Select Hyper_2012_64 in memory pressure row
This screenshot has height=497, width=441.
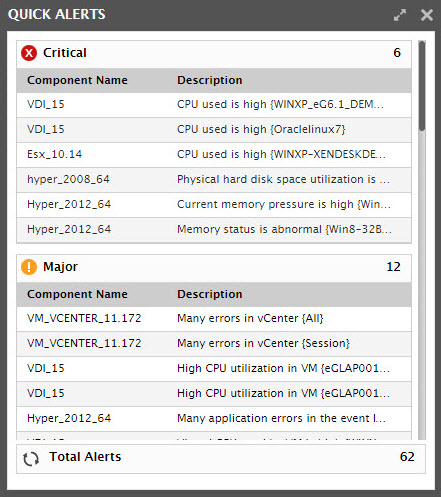tap(69, 204)
